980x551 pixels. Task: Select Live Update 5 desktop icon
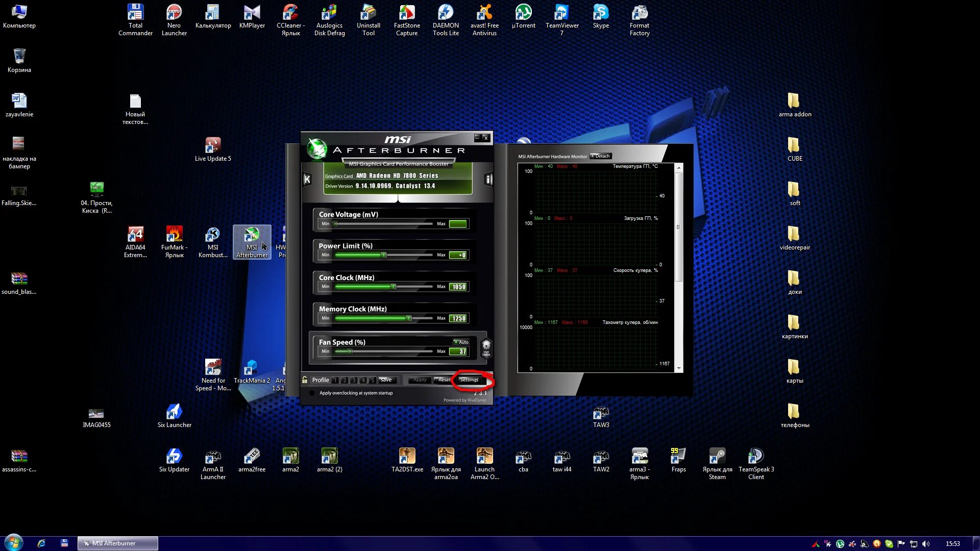(x=213, y=150)
